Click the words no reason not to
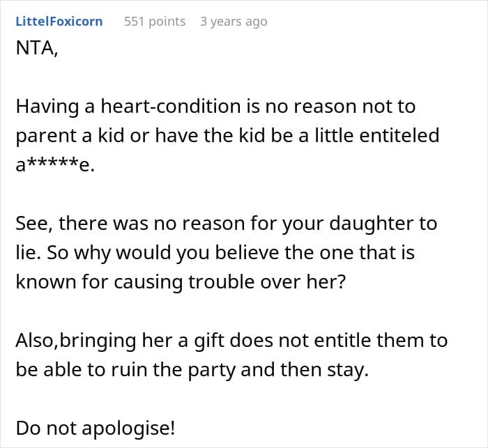This screenshot has width=488, height=448. pyautogui.click(x=340, y=106)
